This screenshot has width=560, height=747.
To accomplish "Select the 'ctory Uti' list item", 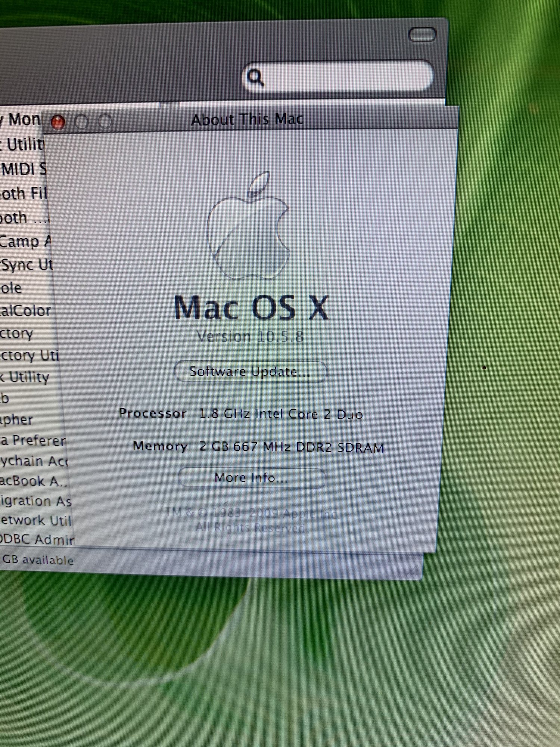I will click(29, 355).
